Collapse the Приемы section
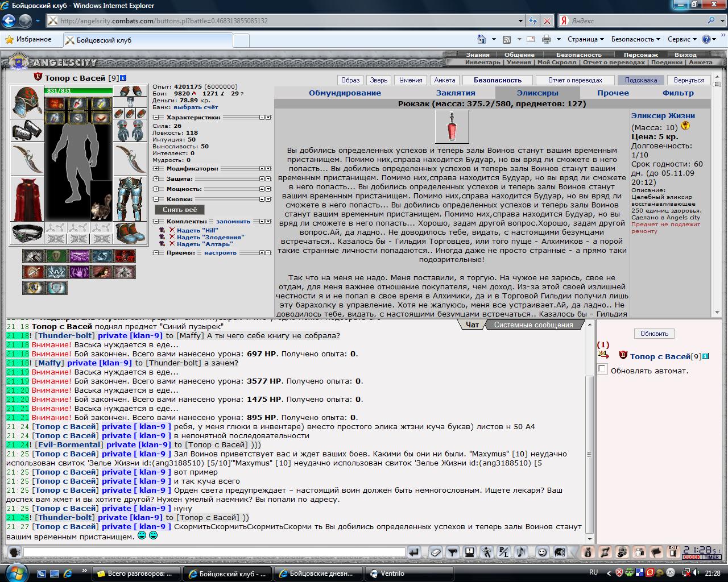The width and height of the screenshot is (728, 582). [156, 253]
